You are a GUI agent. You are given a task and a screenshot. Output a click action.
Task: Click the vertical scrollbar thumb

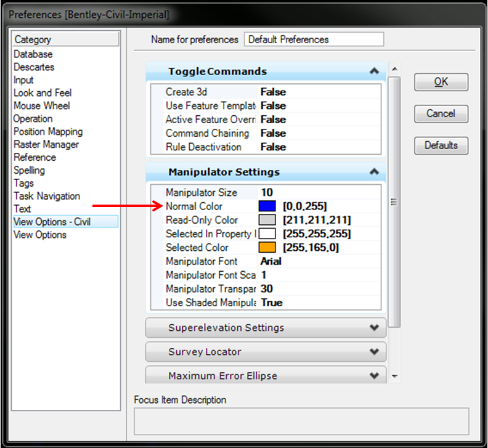pos(394,202)
